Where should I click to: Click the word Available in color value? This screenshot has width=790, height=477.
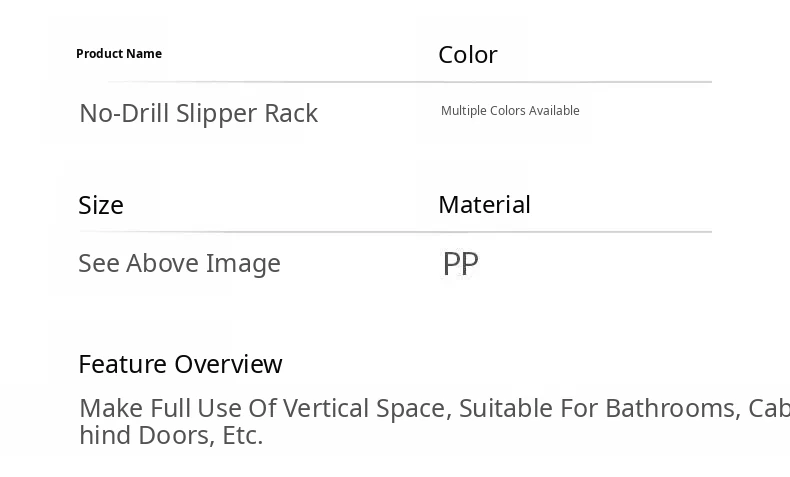pos(554,111)
